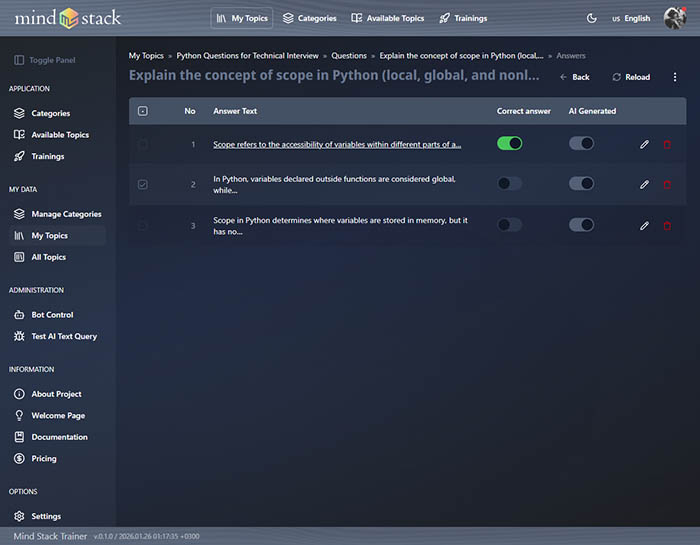Open the user avatar menu
Image resolution: width=700 pixels, height=545 pixels.
675,18
